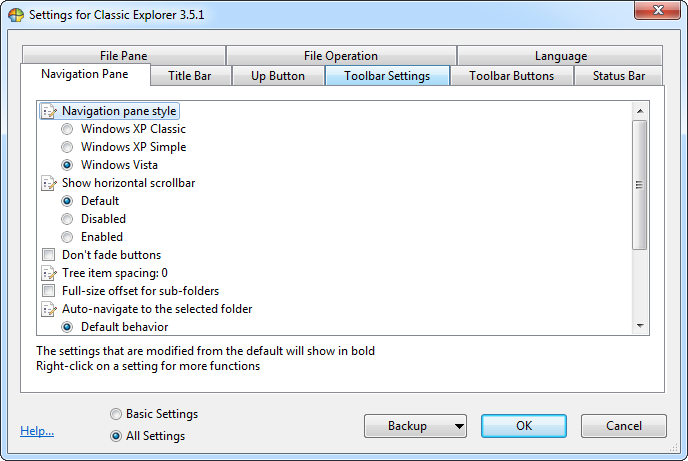Image resolution: width=688 pixels, height=461 pixels.
Task: Click the settings list vertical scrollbar thumb
Action: 640,184
